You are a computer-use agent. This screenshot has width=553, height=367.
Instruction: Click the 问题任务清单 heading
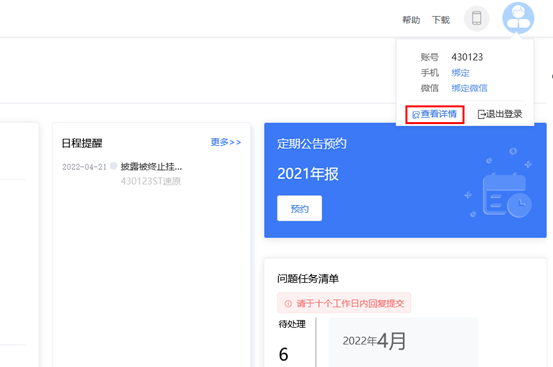[x=308, y=279]
